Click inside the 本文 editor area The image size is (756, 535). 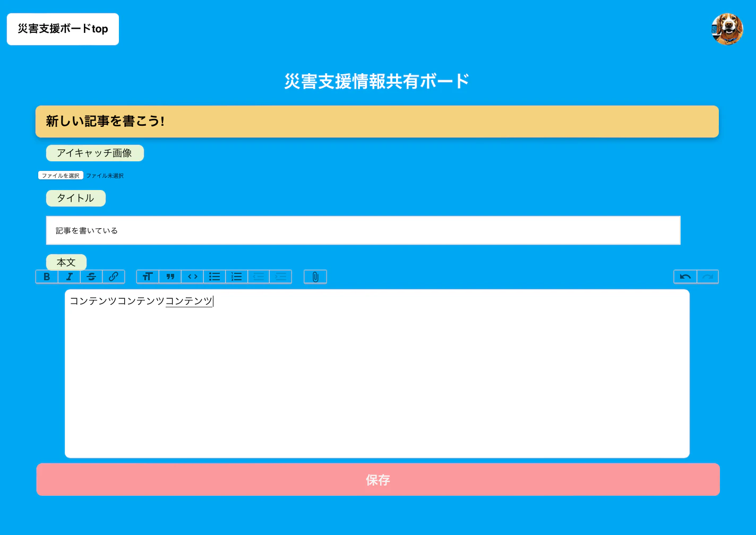tap(377, 374)
